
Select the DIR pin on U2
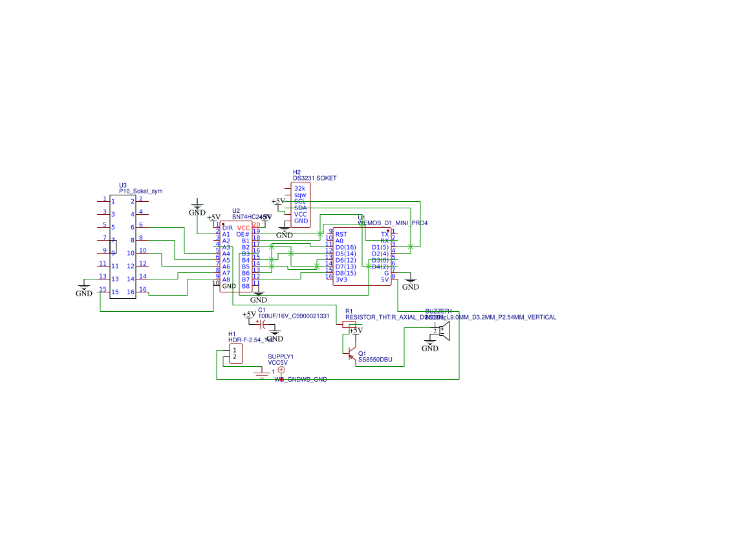pyautogui.click(x=228, y=228)
